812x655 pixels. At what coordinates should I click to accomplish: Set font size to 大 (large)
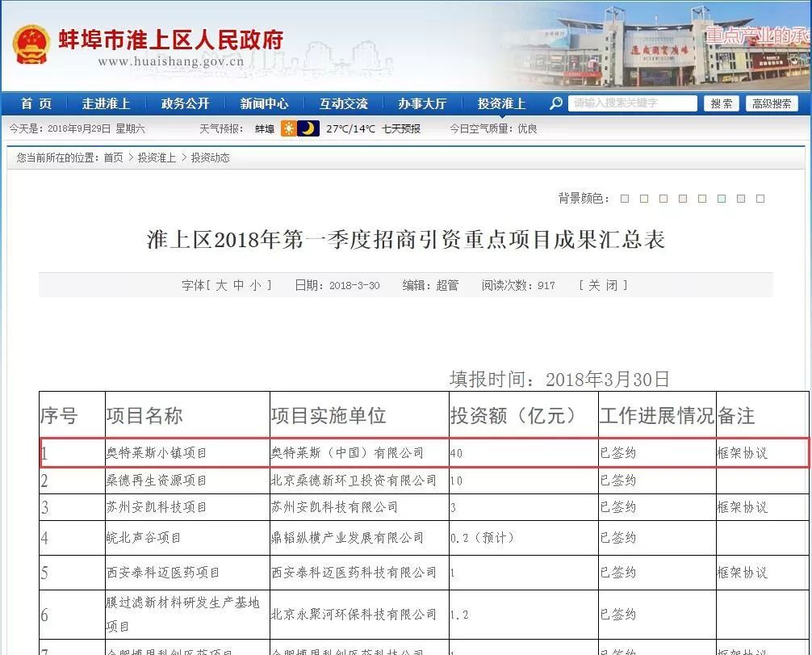221,285
